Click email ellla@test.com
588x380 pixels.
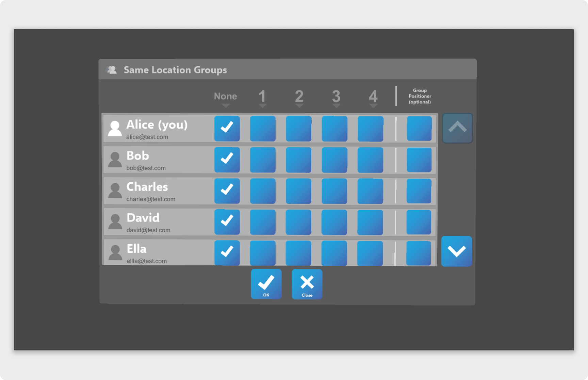[x=147, y=261]
